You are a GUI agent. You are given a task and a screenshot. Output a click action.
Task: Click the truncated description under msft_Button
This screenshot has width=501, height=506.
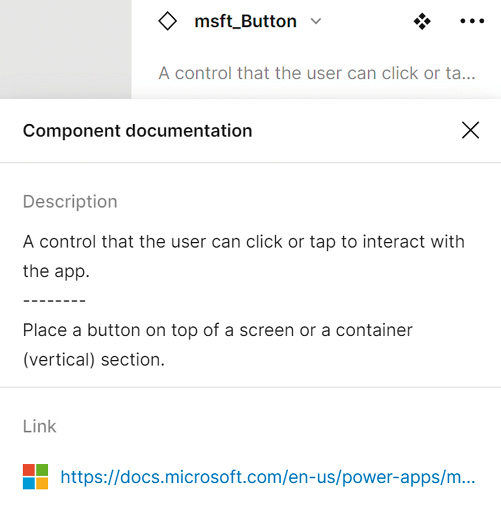pyautogui.click(x=317, y=73)
